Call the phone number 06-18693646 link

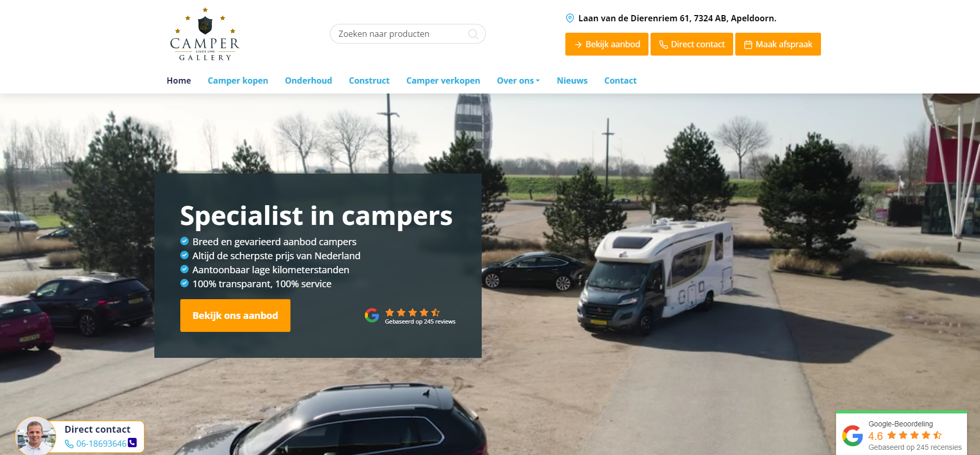tap(101, 444)
